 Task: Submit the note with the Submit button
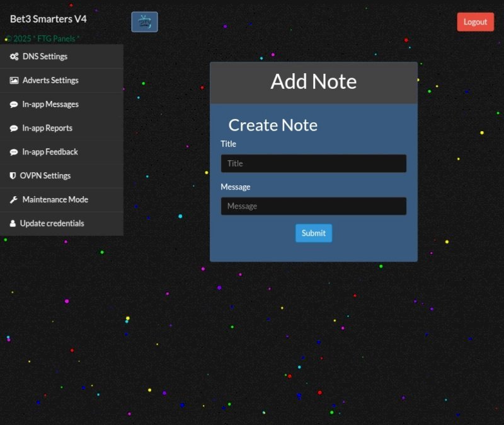click(x=313, y=233)
